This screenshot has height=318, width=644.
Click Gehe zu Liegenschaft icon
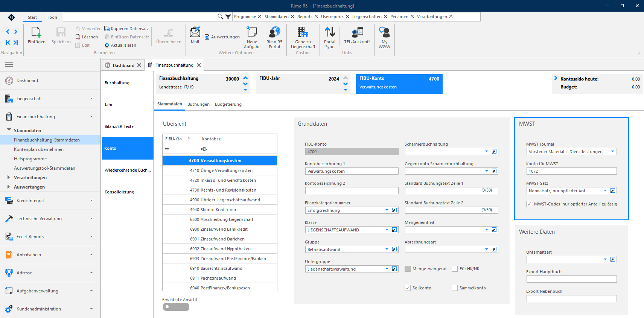click(303, 38)
